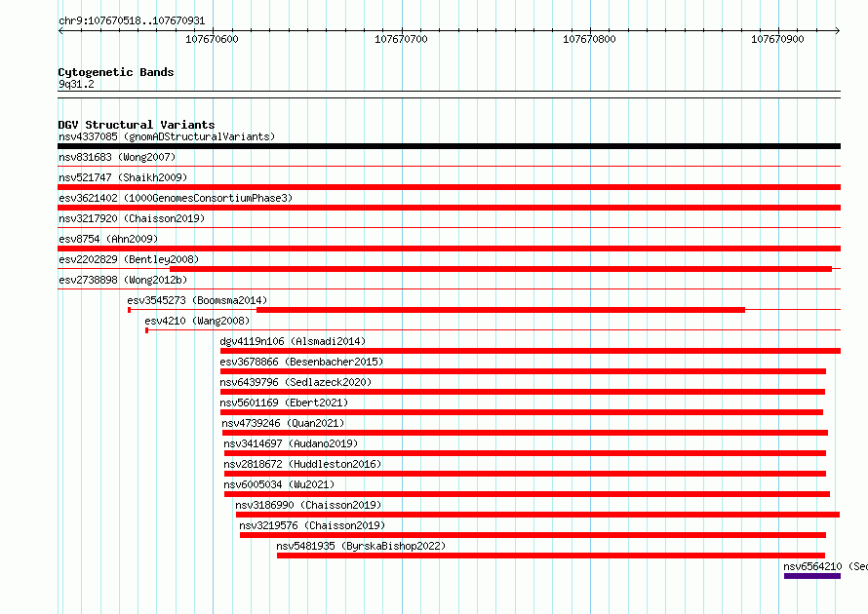Click the red bar under esv3621402
Image resolution: width=868 pixels, height=614 pixels.
tap(449, 208)
